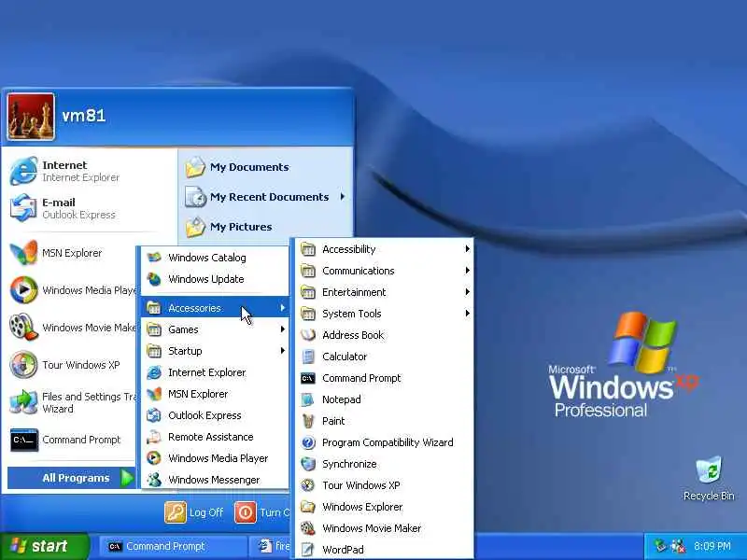Open Paint using the brush-cup icon
Viewport: 747px width, 560px height.
pyautogui.click(x=308, y=421)
